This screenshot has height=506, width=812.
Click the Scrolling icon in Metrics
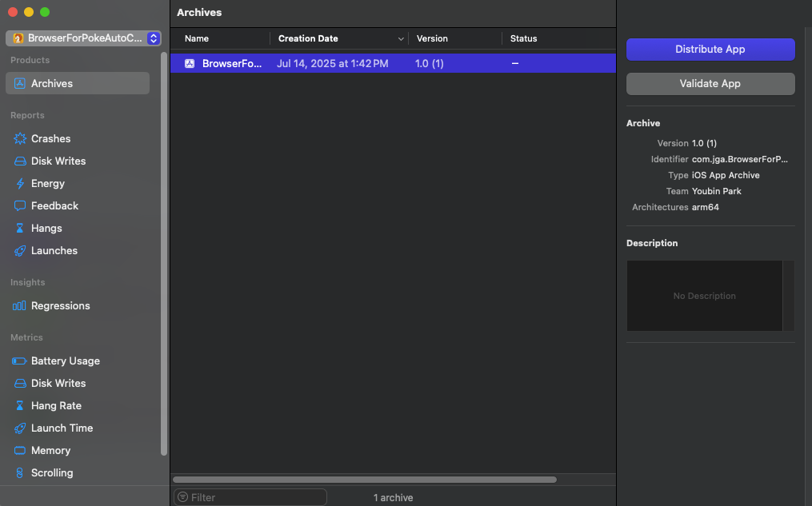pyautogui.click(x=20, y=473)
